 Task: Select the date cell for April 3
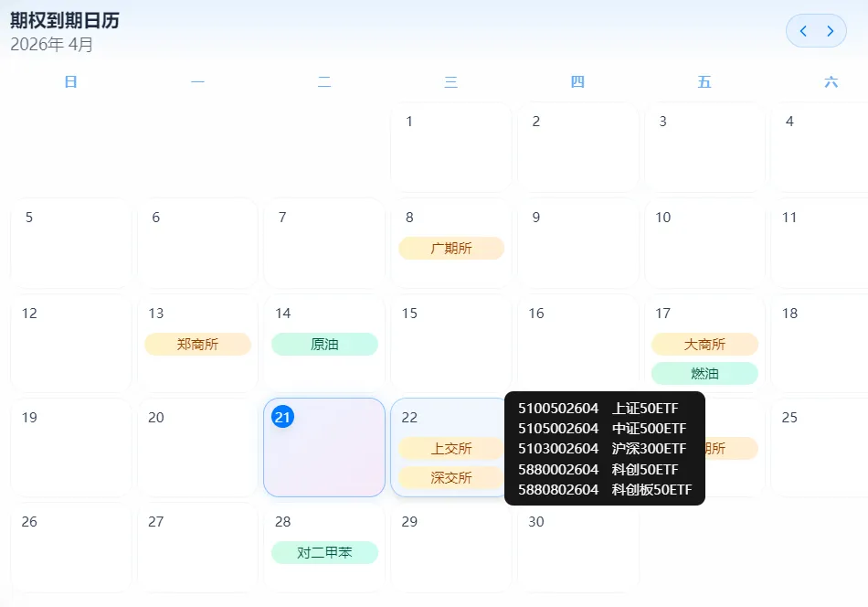pos(704,147)
